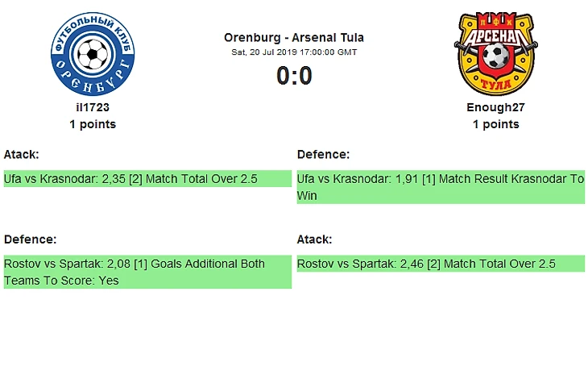Select Ufa vs Krasnodar Krasnodar To Win bet
Screen dimensions: 588x387
(x=441, y=187)
